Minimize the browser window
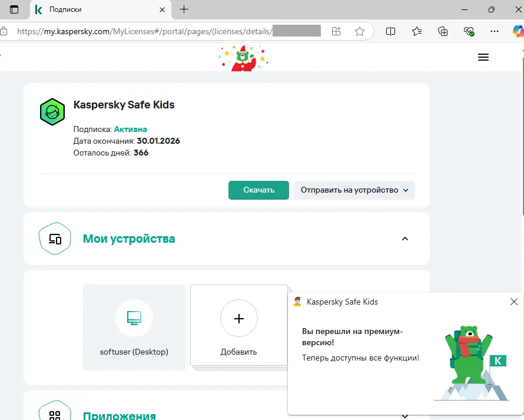The height and width of the screenshot is (420, 524). point(465,9)
